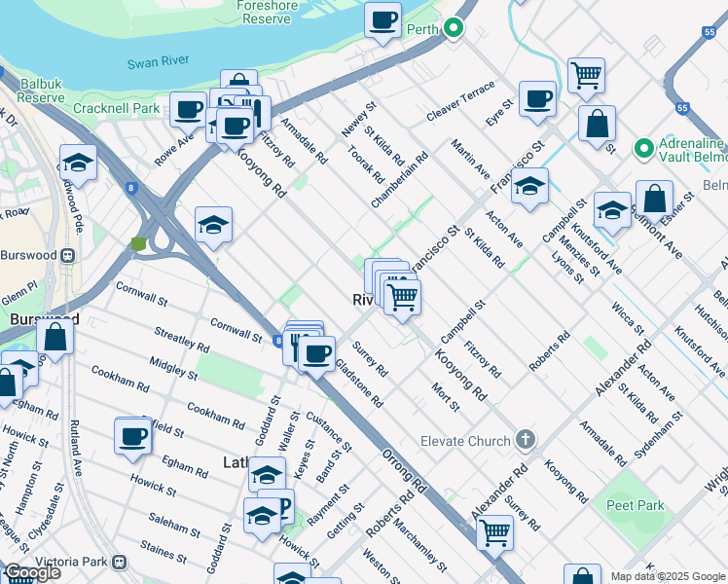Click the cafe marker at Kooyong Rd riverside cluster
Image resolution: width=728 pixels, height=584 pixels.
tap(236, 128)
